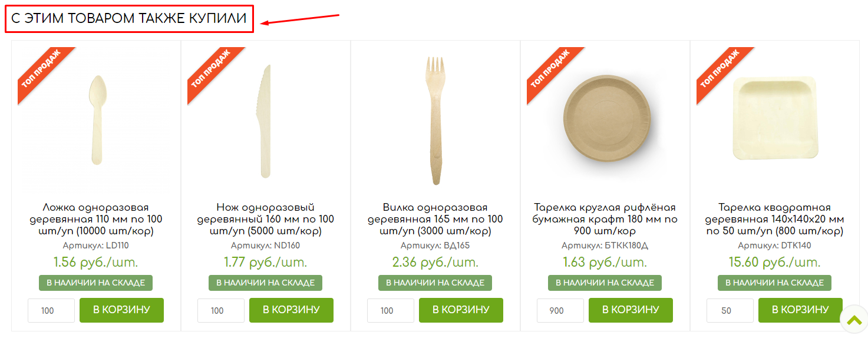Select the round plate quantity field showing 900

pos(560,310)
